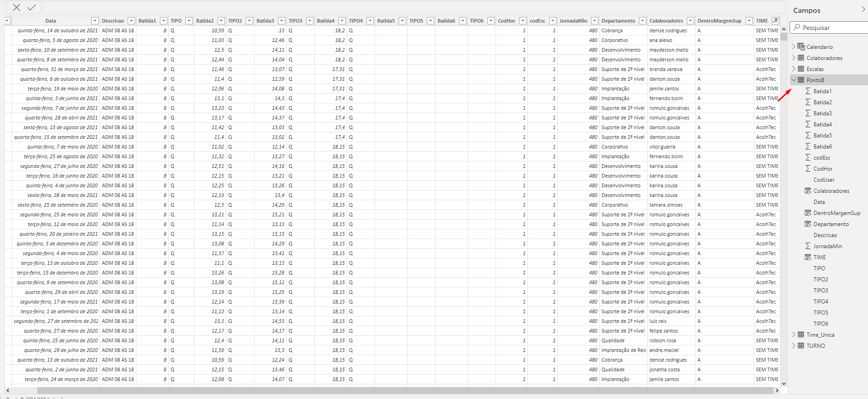The width and height of the screenshot is (868, 399).
Task: Click the vertical scrollbar down arrow
Action: (x=784, y=383)
